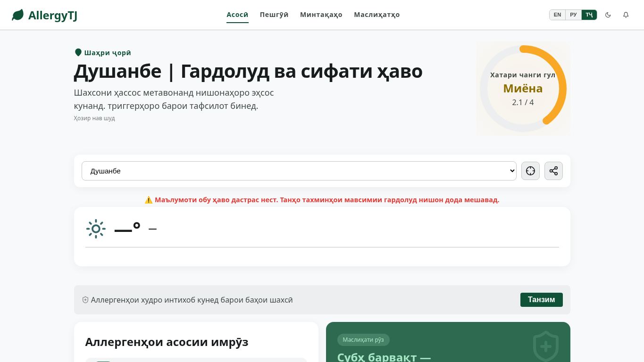
Task: Open the Душанбе city dropdown
Action: pyautogui.click(x=299, y=171)
